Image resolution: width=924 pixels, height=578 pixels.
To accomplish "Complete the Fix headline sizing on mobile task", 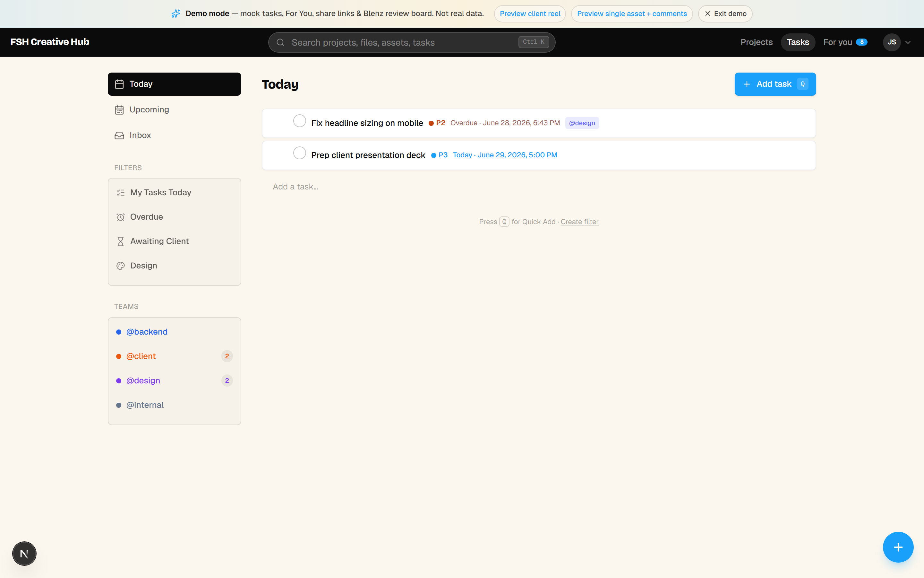I will 299,121.
